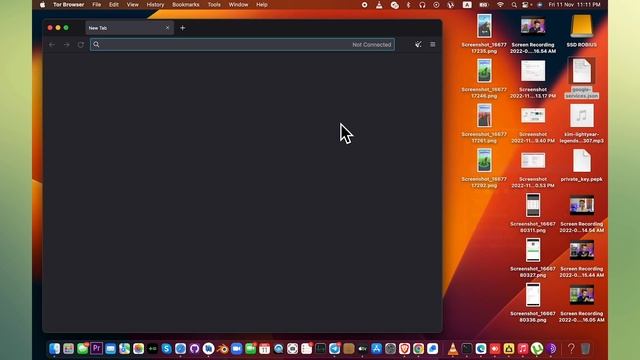Open the keyboard input source menu
Screen dimensions: 640x360
pos(467,4)
